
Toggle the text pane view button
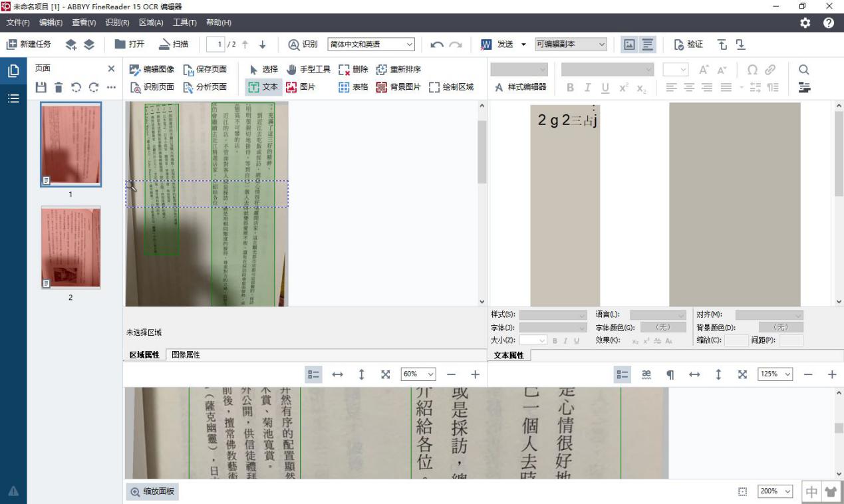pos(648,45)
